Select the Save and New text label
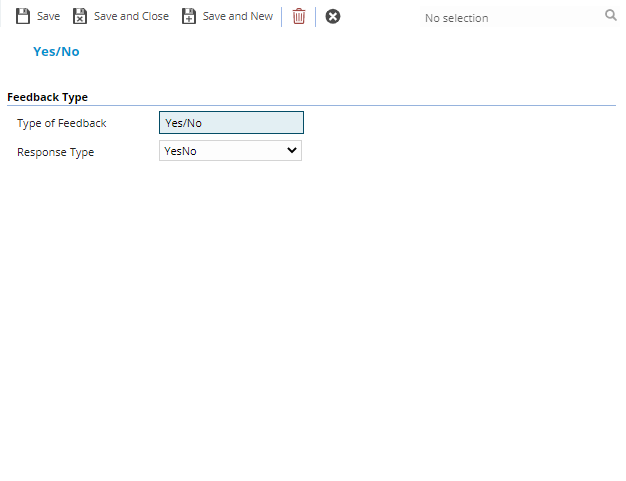Image resolution: width=626 pixels, height=481 pixels. [237, 17]
